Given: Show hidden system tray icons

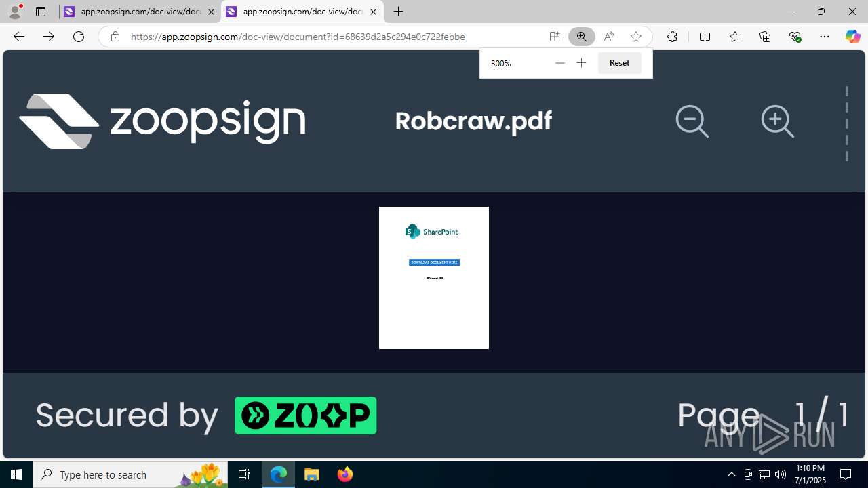Looking at the screenshot, I should [x=731, y=474].
